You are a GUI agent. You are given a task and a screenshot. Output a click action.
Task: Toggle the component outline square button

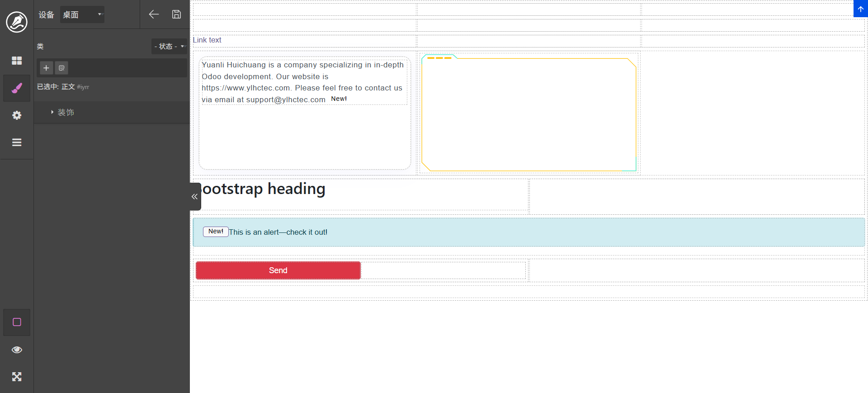(x=17, y=322)
